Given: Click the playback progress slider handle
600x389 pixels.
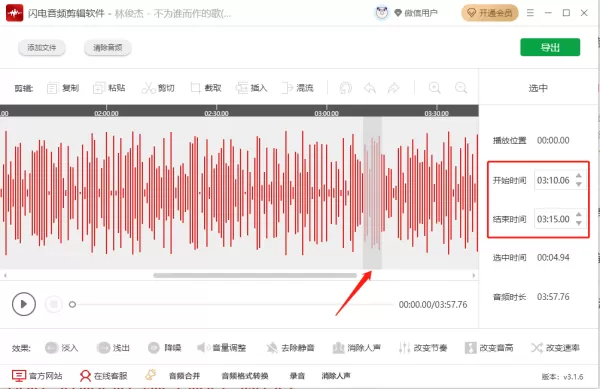Looking at the screenshot, I should tap(72, 304).
